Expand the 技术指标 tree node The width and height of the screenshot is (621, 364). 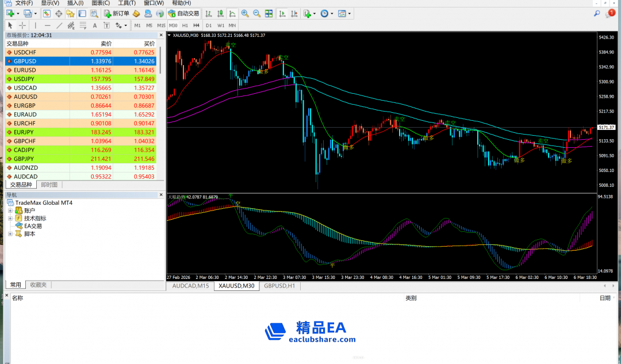[x=10, y=219]
